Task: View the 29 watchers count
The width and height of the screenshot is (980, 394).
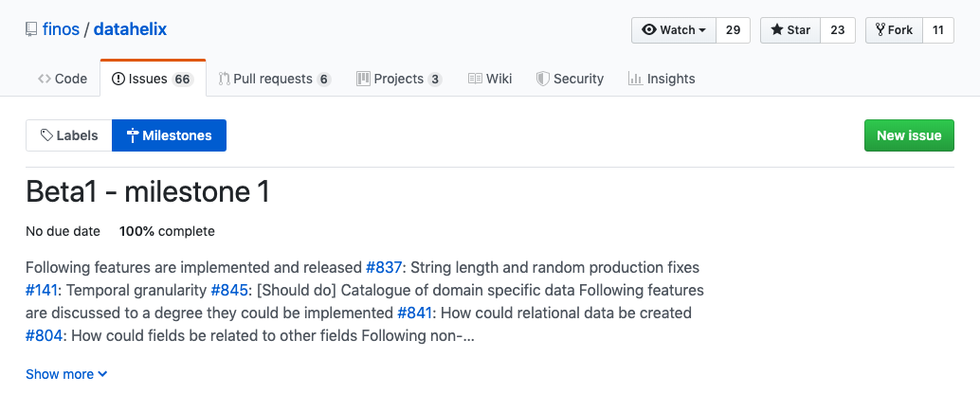Action: click(734, 30)
